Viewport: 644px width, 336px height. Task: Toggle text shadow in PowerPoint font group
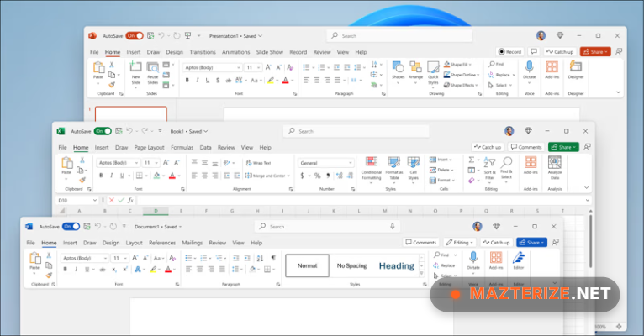coord(218,81)
